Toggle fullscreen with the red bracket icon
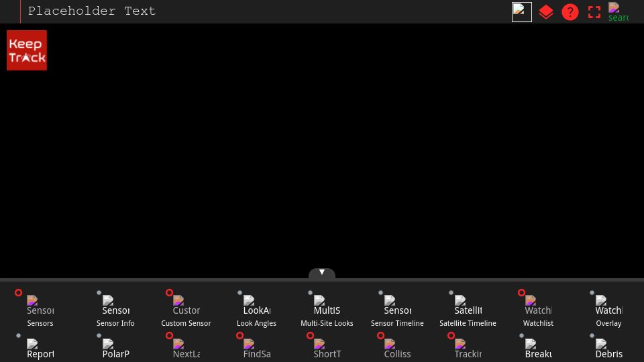Viewport: 644px width, 362px height. click(x=594, y=12)
